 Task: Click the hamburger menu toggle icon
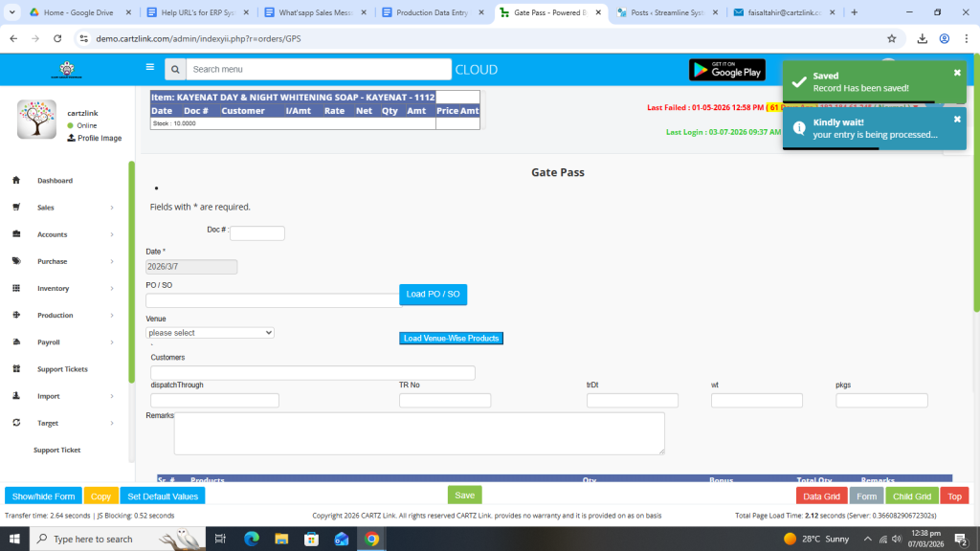[149, 68]
